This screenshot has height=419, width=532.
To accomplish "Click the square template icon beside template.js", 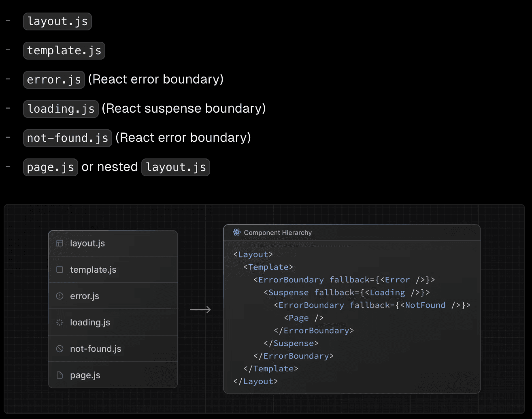I will pyautogui.click(x=60, y=269).
